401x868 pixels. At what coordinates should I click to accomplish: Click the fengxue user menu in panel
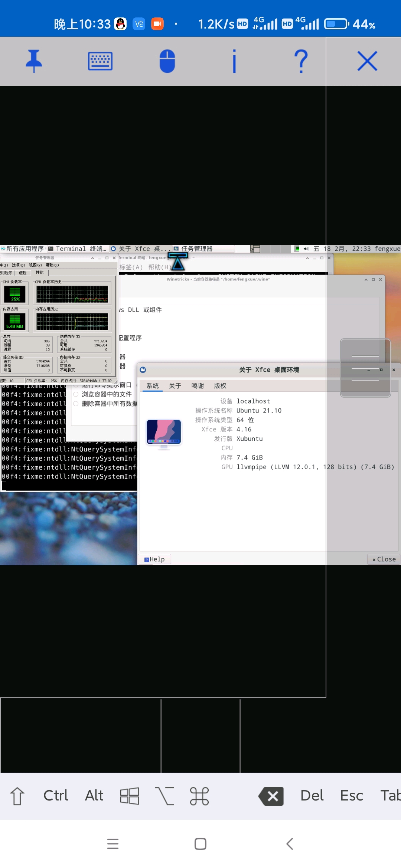[x=387, y=249]
